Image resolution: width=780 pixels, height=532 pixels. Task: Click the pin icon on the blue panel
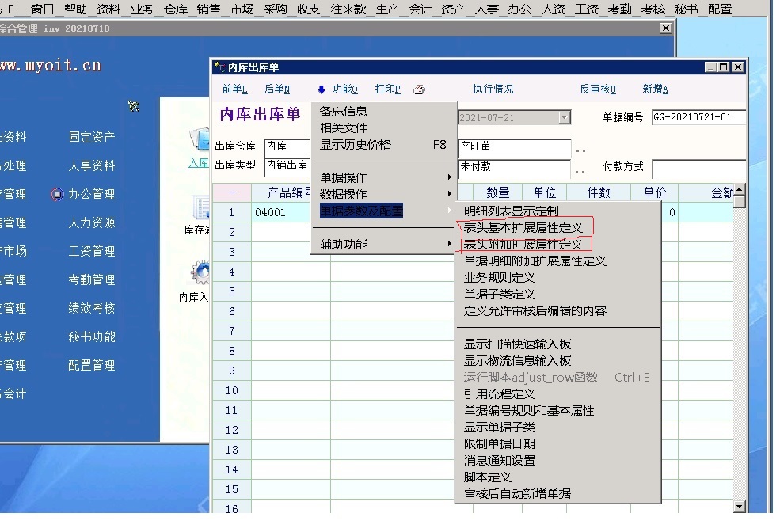click(134, 106)
